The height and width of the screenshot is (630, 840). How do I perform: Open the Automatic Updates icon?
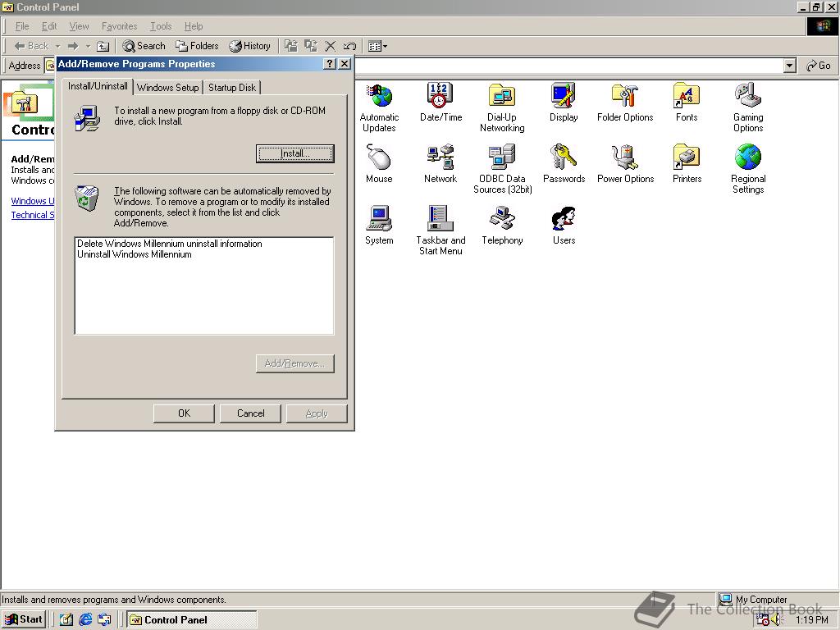(x=379, y=107)
